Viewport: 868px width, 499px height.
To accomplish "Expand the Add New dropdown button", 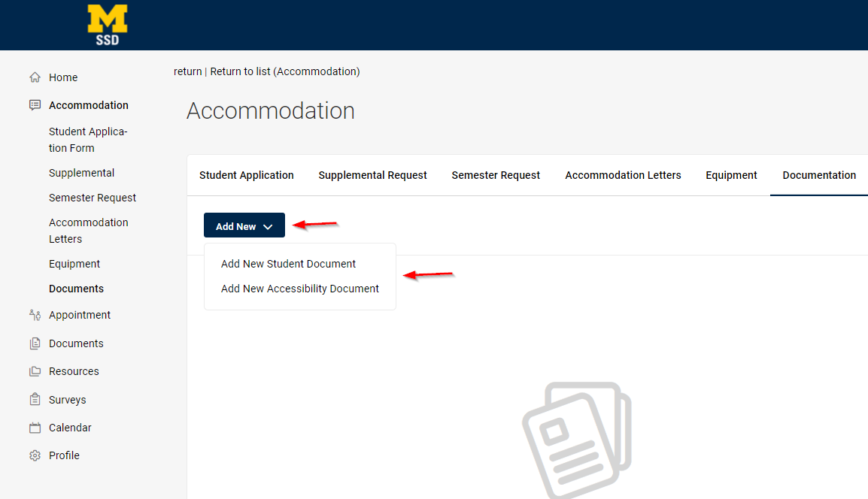I will click(x=244, y=226).
